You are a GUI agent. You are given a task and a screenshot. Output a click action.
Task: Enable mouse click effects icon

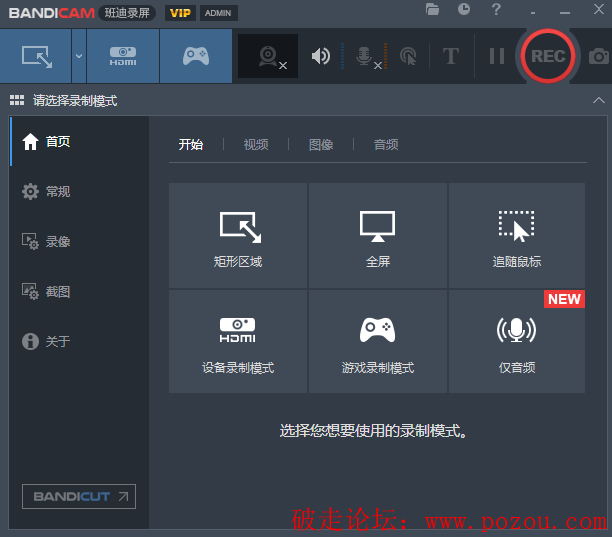[x=408, y=56]
